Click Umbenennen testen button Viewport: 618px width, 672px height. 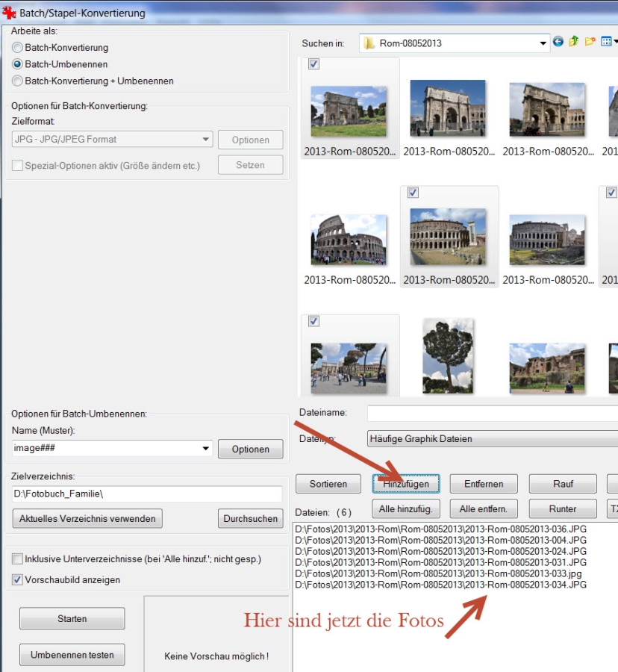72,655
